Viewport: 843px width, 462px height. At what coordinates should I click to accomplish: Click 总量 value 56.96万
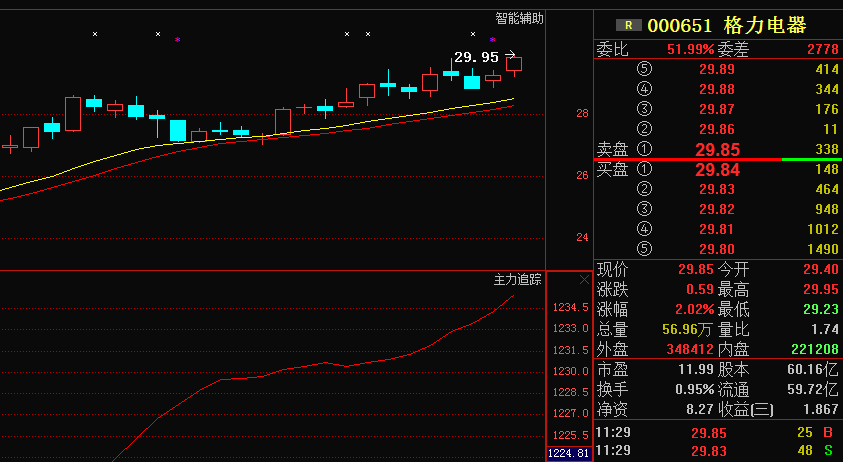point(688,330)
